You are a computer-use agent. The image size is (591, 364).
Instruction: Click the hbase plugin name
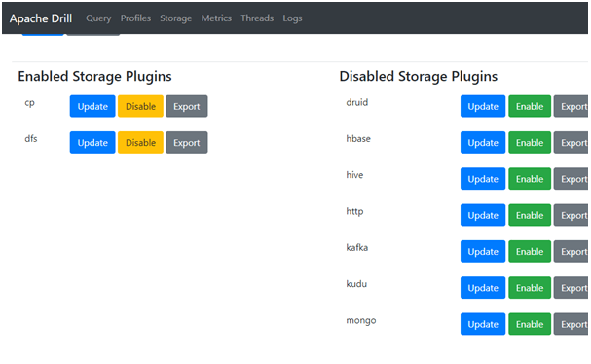(x=358, y=138)
